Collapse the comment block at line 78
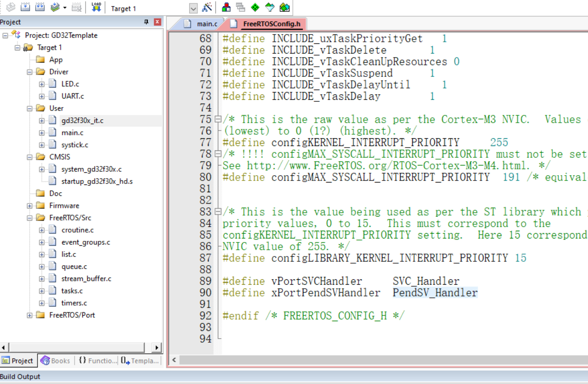Viewport: 588px width, 384px height. [218, 154]
